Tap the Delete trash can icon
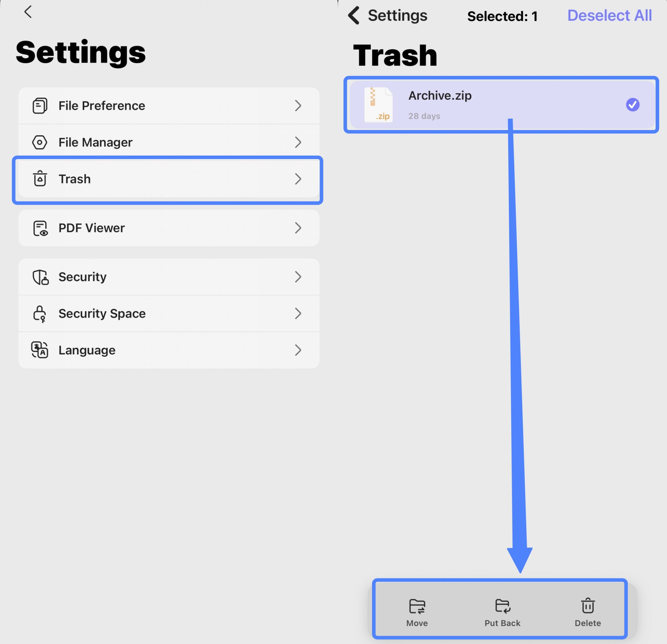Viewport: 667px width, 644px height. tap(588, 605)
